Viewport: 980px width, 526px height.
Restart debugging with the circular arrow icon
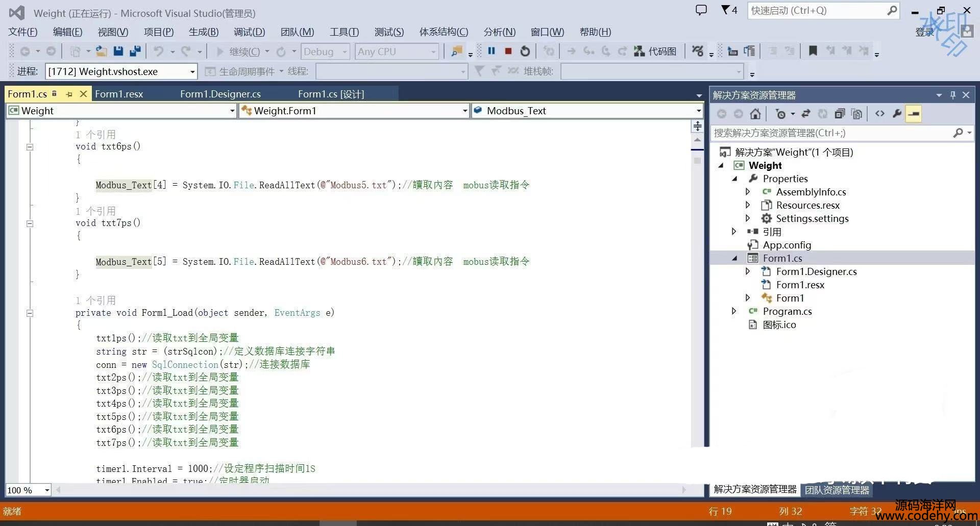tap(525, 51)
